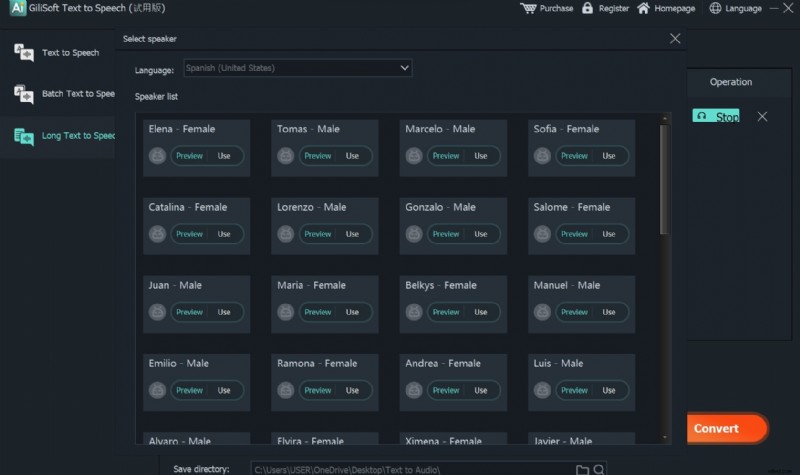Click Elena speaker avatar icon
The image size is (800, 475).
(x=157, y=156)
